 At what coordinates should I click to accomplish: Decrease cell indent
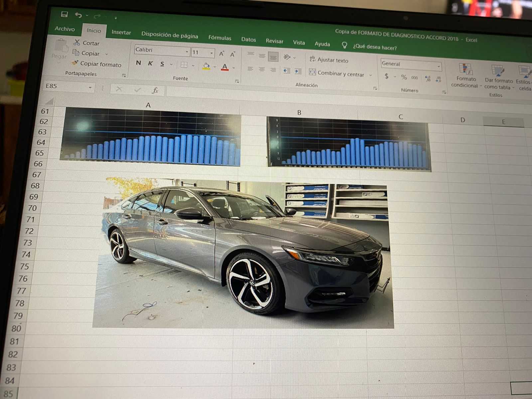tap(287, 71)
